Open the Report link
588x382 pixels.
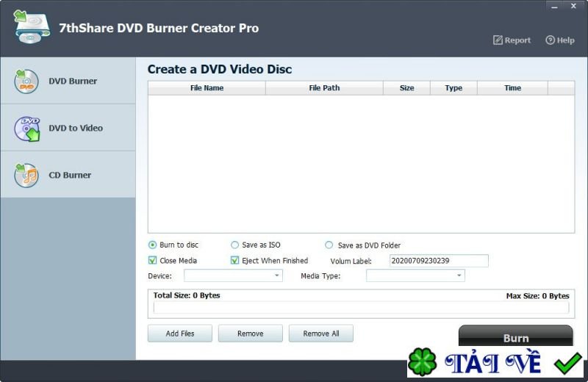click(x=512, y=40)
